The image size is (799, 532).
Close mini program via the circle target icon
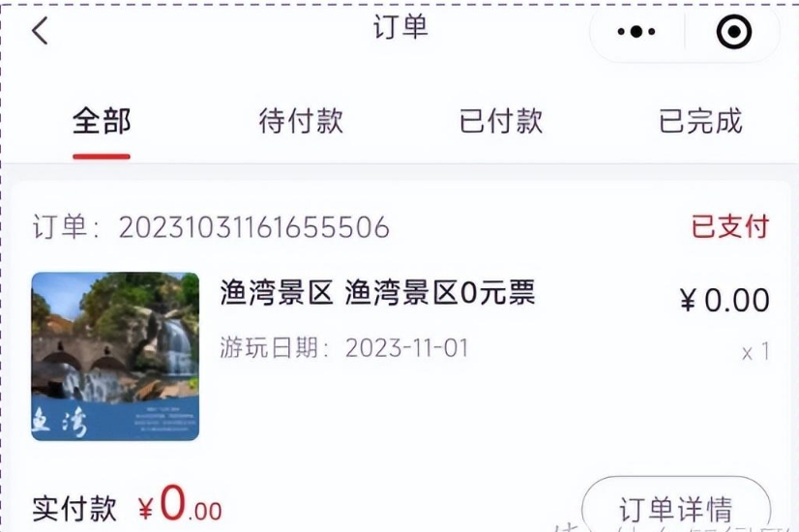pyautogui.click(x=734, y=32)
